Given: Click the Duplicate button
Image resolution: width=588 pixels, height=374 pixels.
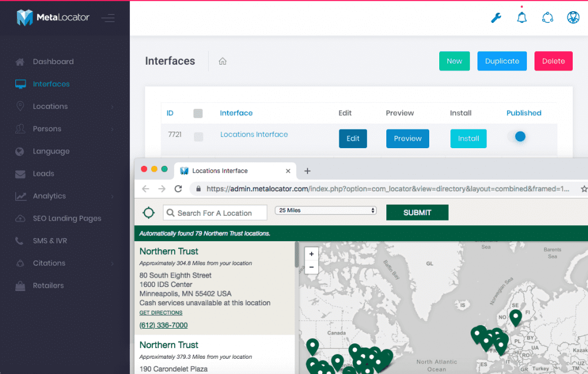Looking at the screenshot, I should (x=502, y=61).
